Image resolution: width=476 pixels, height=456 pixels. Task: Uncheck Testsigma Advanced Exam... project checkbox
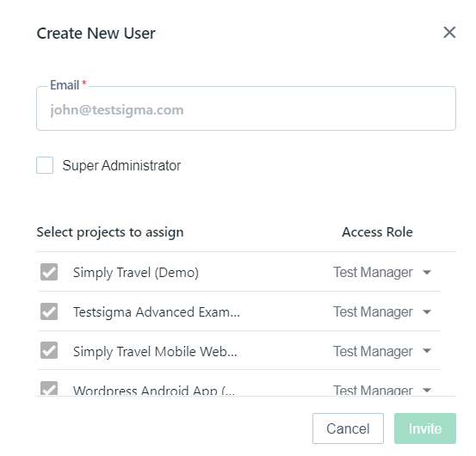click(x=49, y=311)
